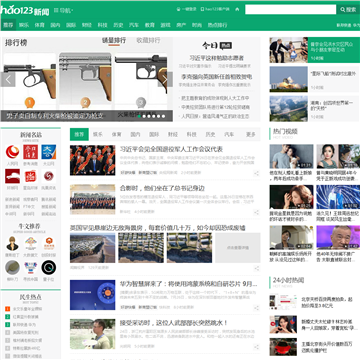Viewport: 360px width, 360px height.
Task: Open headline 合影时，他们坐在了总书记身边
Action: (x=162, y=188)
